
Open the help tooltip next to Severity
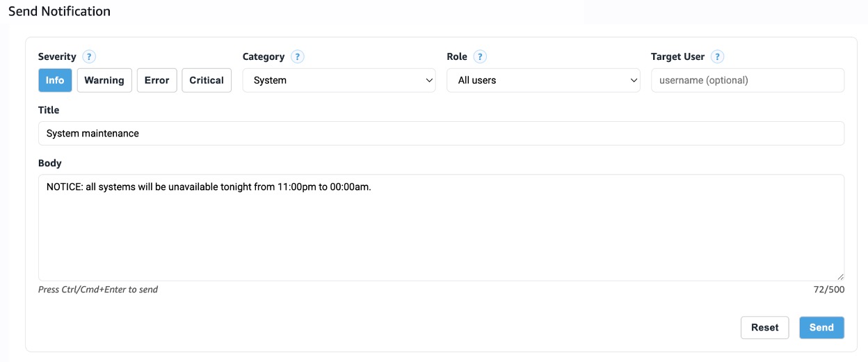click(x=89, y=57)
